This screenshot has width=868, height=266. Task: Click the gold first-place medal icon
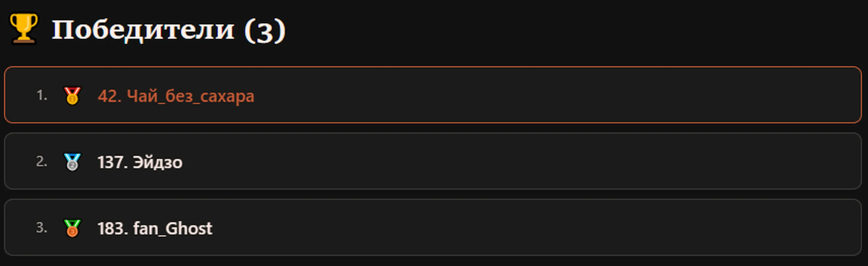coord(72,95)
